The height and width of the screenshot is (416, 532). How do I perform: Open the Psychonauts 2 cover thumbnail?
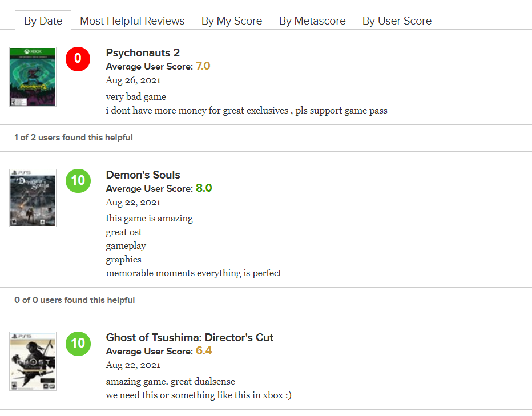coord(33,77)
